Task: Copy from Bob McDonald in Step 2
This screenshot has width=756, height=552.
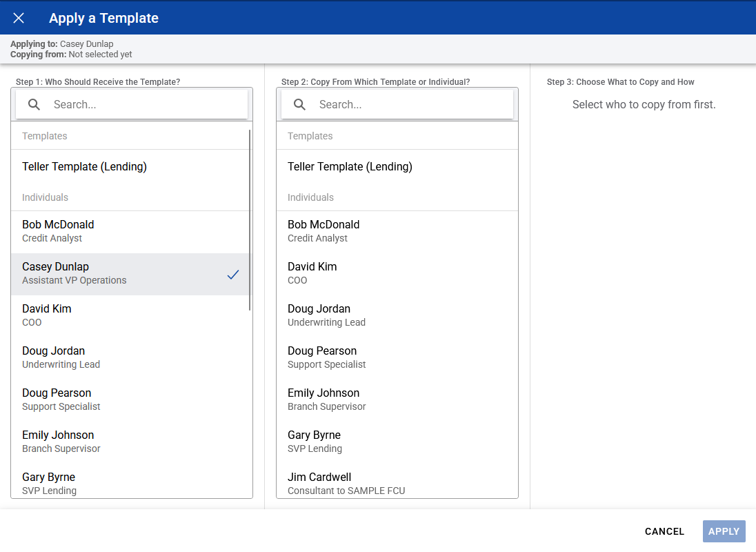Action: (397, 231)
